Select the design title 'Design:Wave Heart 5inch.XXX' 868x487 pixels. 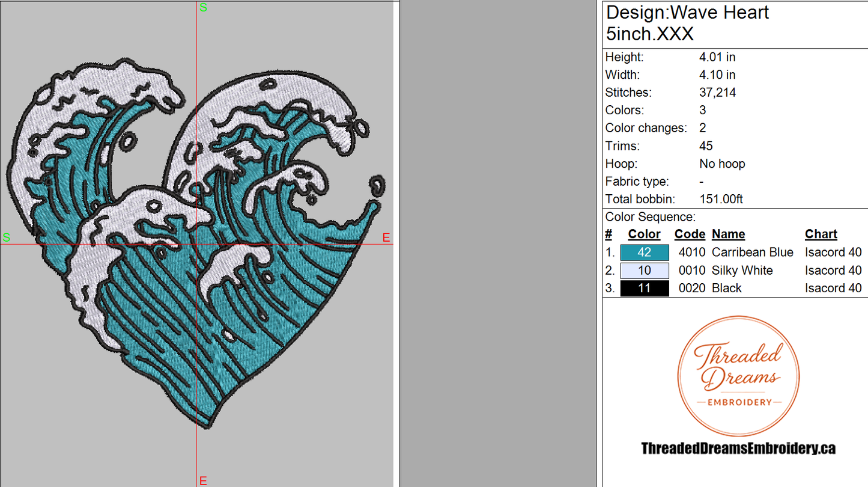pyautogui.click(x=688, y=23)
